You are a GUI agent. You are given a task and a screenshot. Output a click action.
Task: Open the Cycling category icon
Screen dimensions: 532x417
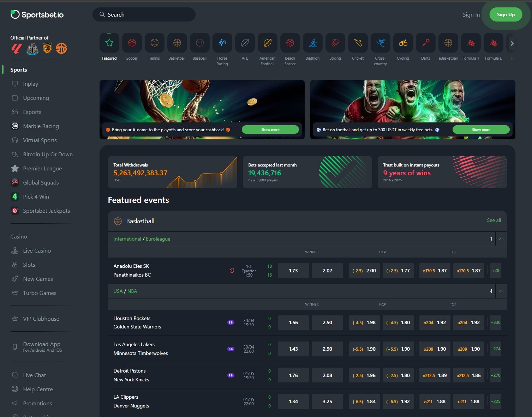(403, 43)
